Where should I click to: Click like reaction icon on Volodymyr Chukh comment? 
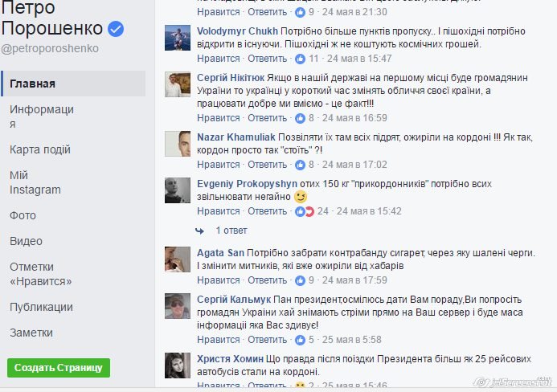point(300,59)
